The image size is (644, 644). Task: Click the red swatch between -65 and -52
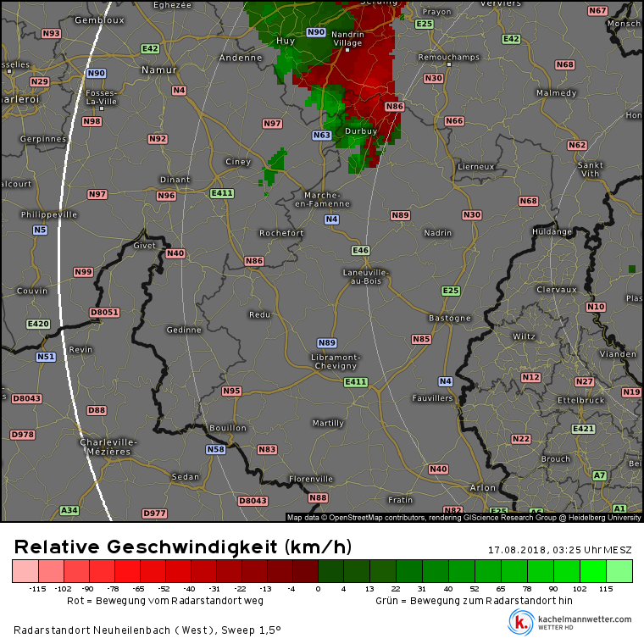pos(153,571)
